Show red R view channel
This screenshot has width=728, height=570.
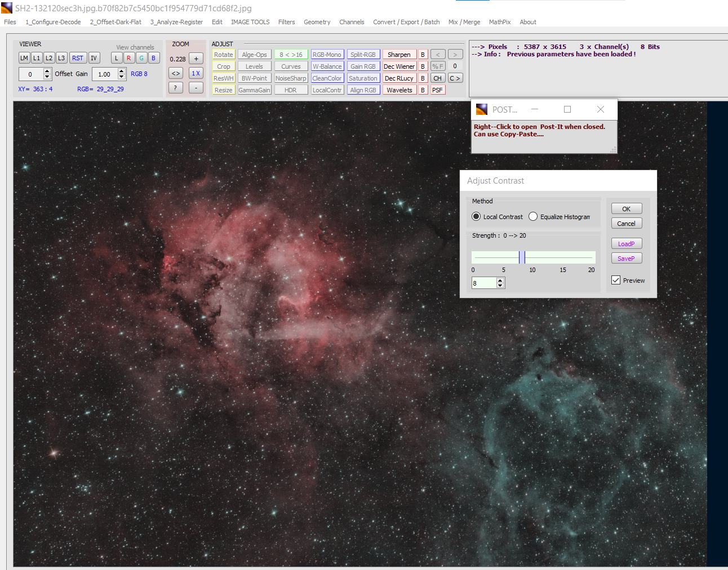pyautogui.click(x=129, y=58)
